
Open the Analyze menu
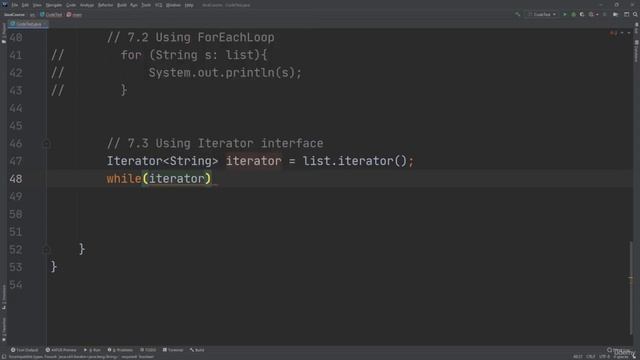pos(87,5)
